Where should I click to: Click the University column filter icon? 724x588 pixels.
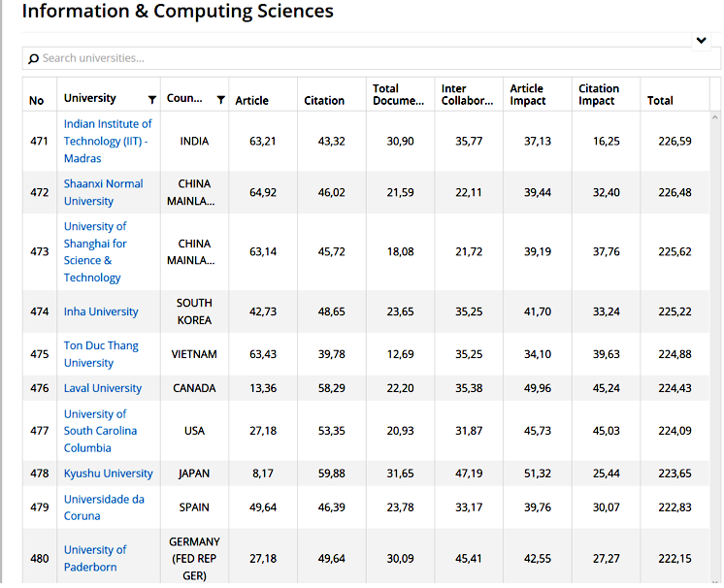(152, 100)
